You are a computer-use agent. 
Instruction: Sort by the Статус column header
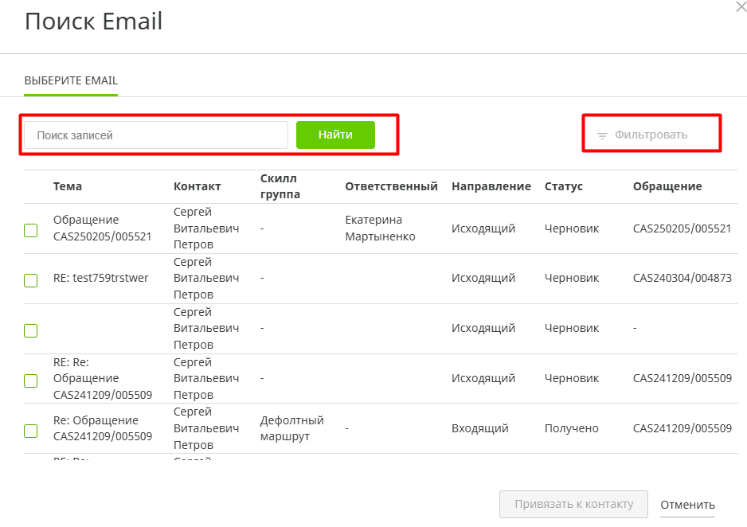coord(563,186)
